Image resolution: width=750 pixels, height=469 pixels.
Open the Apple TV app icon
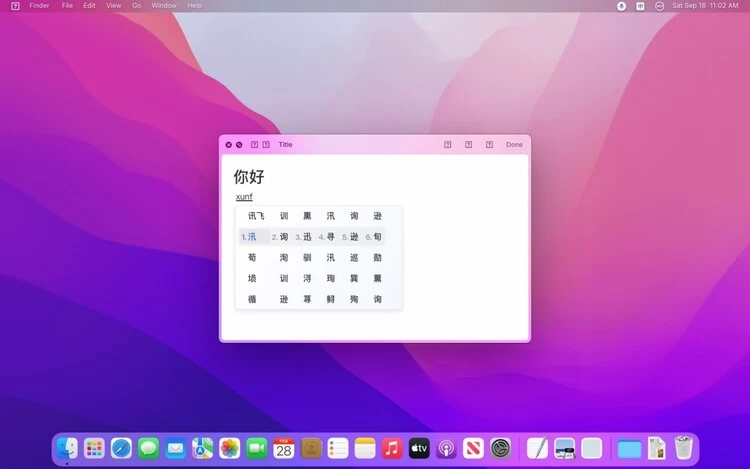(x=419, y=448)
